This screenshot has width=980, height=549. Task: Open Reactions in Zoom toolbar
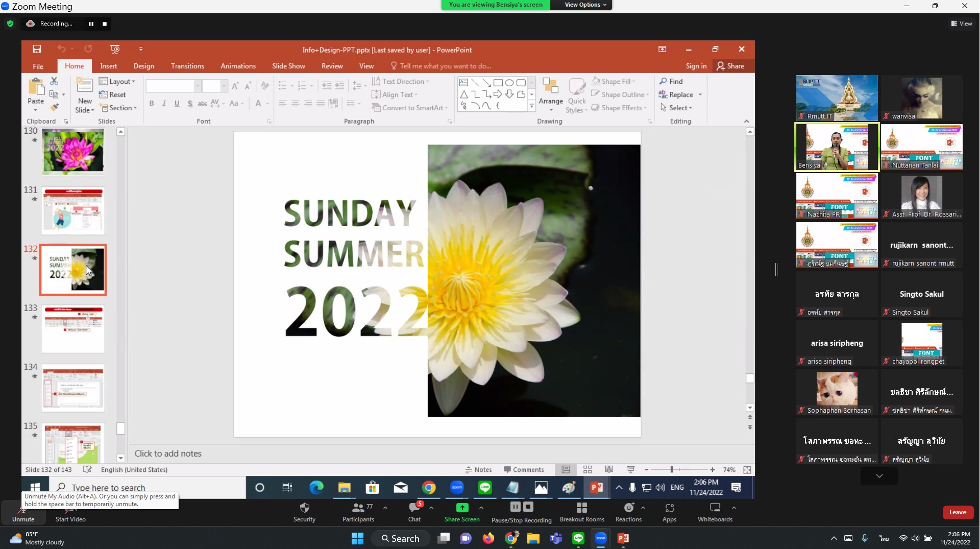(x=628, y=513)
